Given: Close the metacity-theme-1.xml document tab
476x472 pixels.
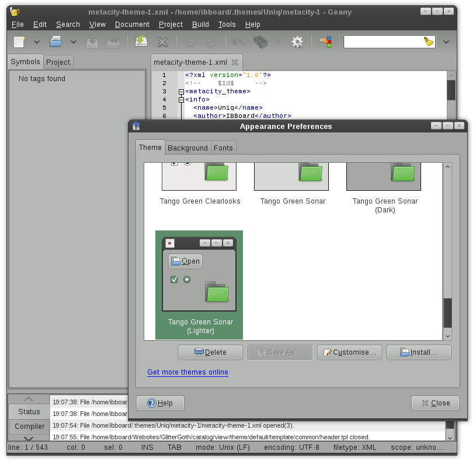Looking at the screenshot, I should pyautogui.click(x=235, y=62).
